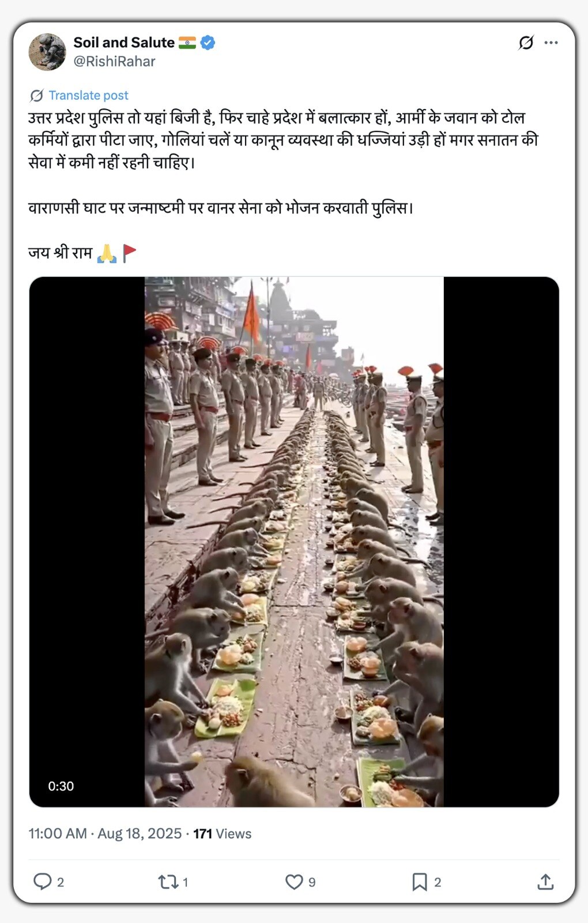Share the post via the upload arrow icon

(x=545, y=881)
